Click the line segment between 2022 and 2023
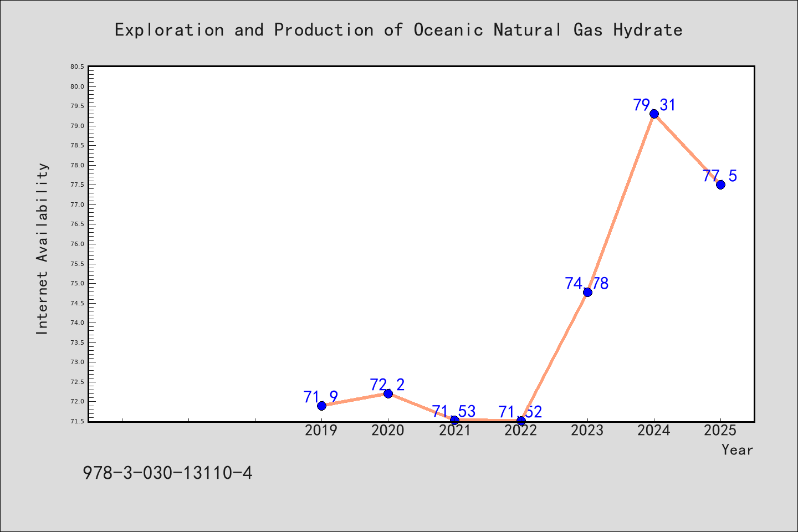This screenshot has height=532, width=798. pyautogui.click(x=554, y=356)
